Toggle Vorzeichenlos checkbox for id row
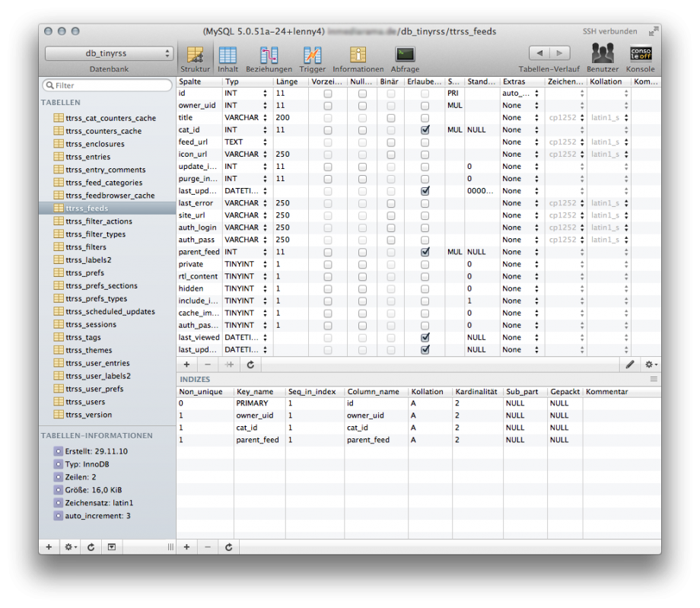Screen dimensions: 700x608 328,94
